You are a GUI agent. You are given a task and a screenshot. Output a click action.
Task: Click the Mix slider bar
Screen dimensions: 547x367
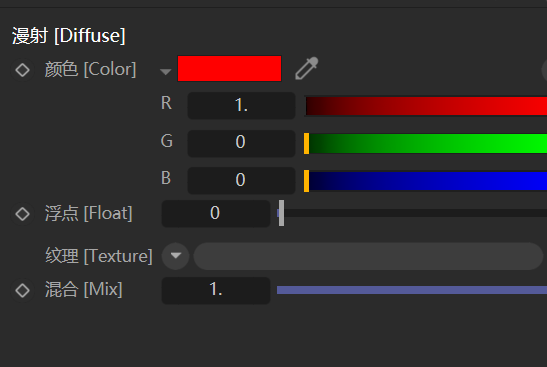(412, 290)
